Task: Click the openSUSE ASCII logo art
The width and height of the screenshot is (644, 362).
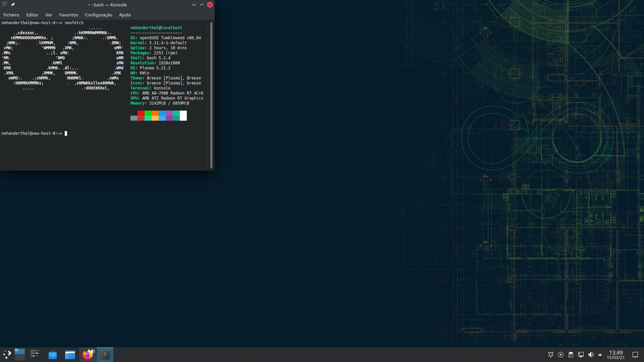Action: pos(62,58)
